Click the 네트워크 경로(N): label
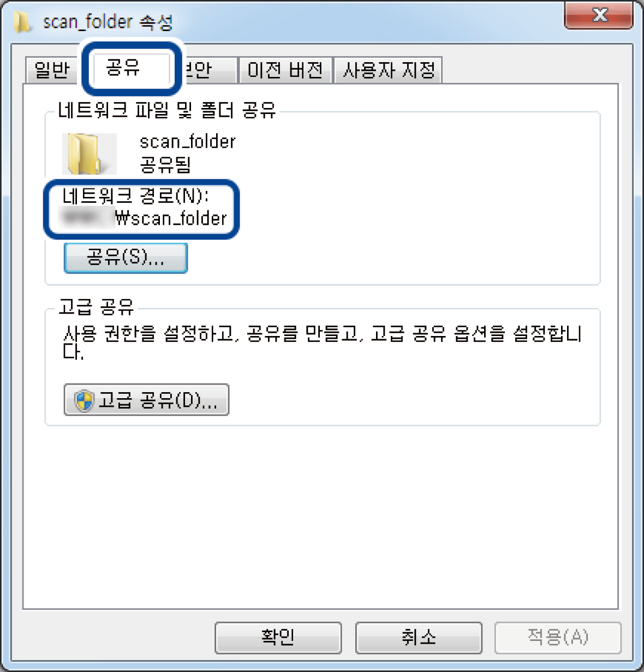Image resolution: width=644 pixels, height=672 pixels. (x=135, y=196)
